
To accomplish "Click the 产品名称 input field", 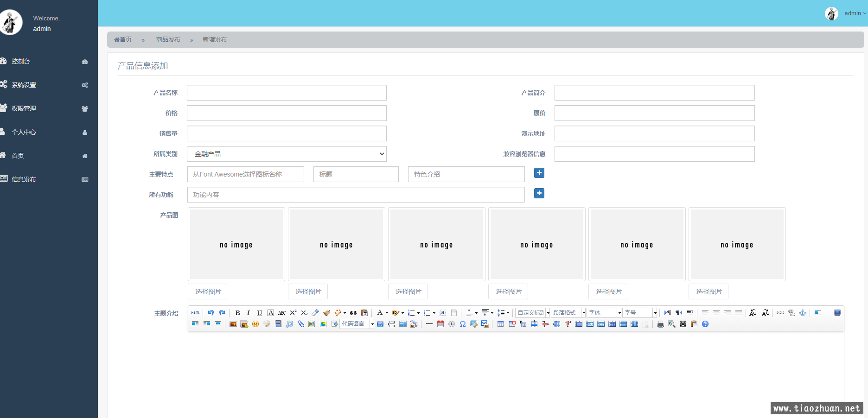I will tap(287, 93).
